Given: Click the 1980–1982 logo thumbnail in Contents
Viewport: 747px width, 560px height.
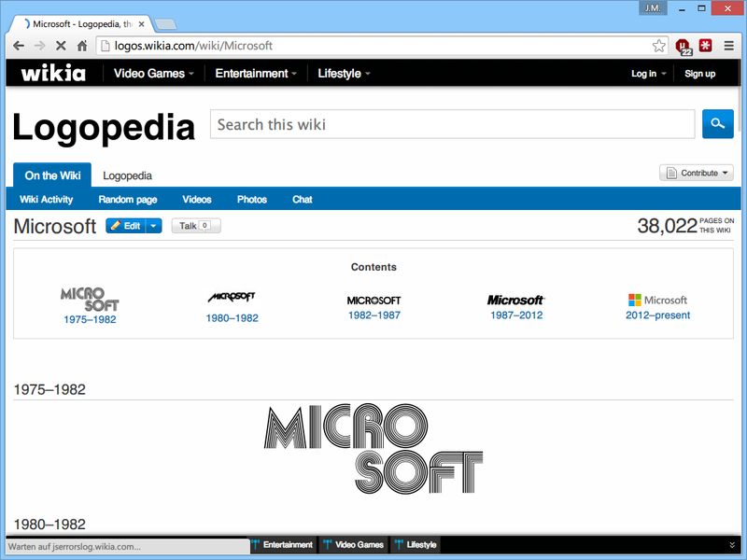Looking at the screenshot, I should click(232, 297).
